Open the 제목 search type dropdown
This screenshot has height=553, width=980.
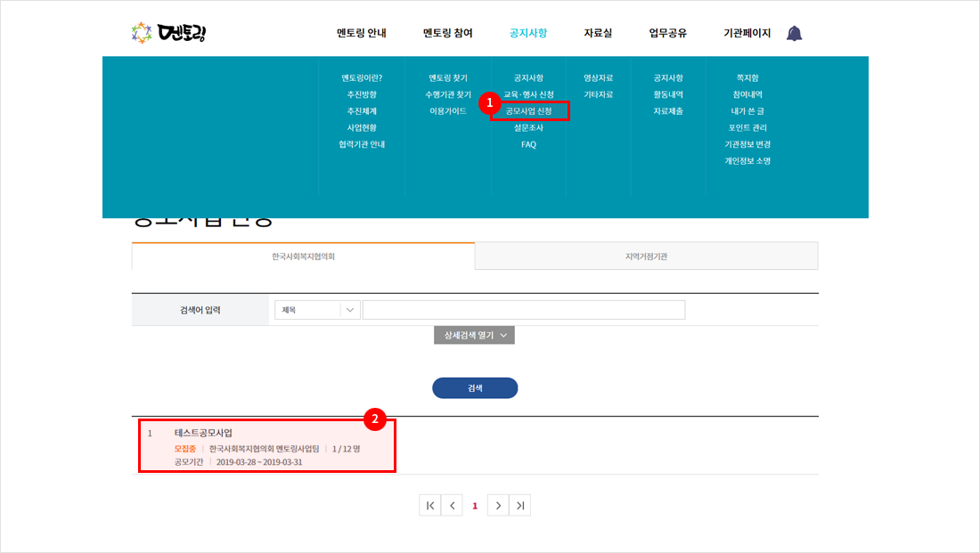tap(316, 310)
